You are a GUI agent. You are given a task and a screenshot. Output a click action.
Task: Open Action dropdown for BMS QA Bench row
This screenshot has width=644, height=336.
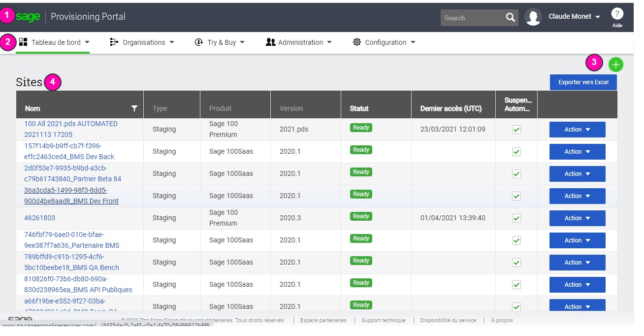[577, 263]
